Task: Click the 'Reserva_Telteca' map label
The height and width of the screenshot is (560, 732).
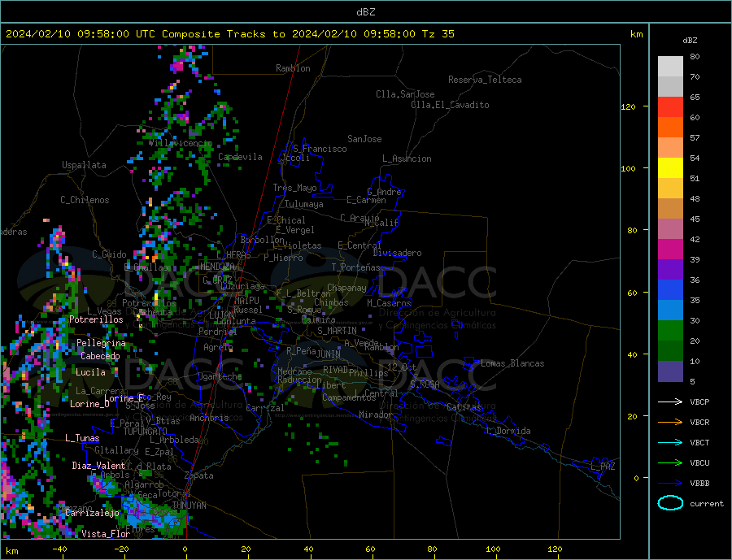Action: coord(485,80)
